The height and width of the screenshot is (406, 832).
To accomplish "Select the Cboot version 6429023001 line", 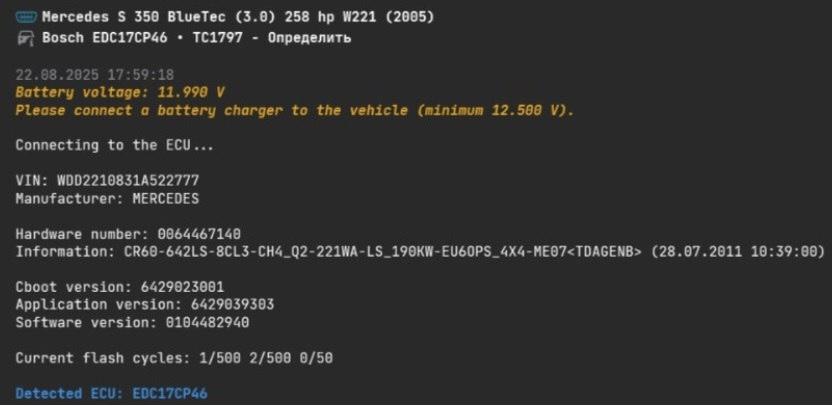I will click(x=120, y=287).
